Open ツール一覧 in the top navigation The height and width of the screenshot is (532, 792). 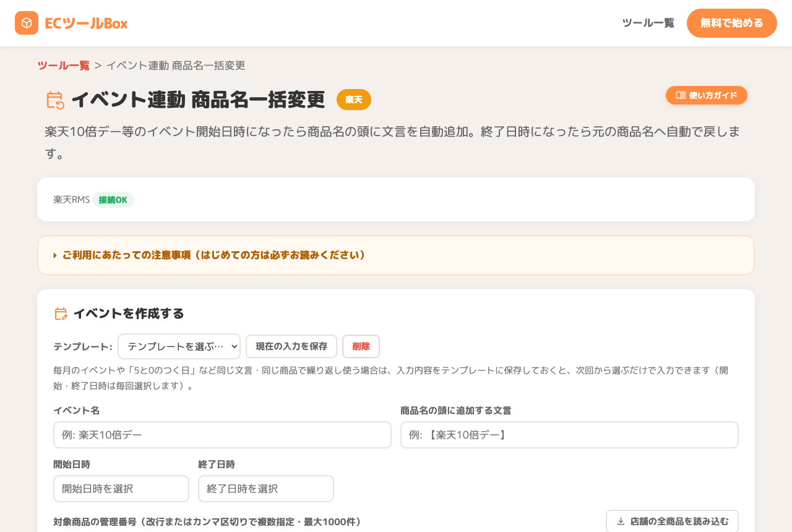(x=648, y=23)
